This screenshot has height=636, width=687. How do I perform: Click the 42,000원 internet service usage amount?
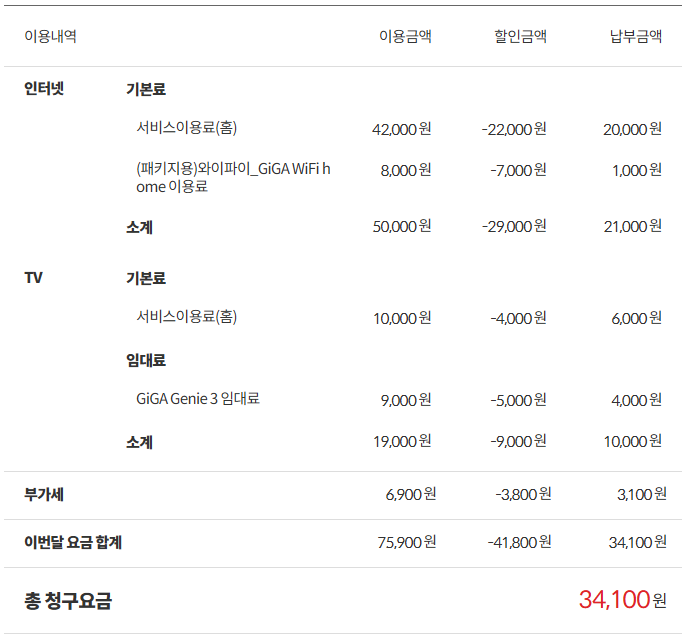click(401, 129)
